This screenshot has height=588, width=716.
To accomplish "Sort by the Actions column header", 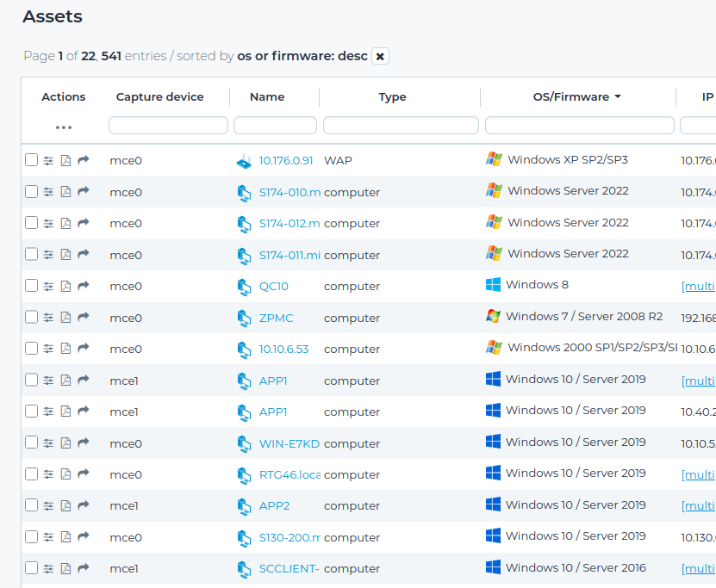I will pos(64,96).
